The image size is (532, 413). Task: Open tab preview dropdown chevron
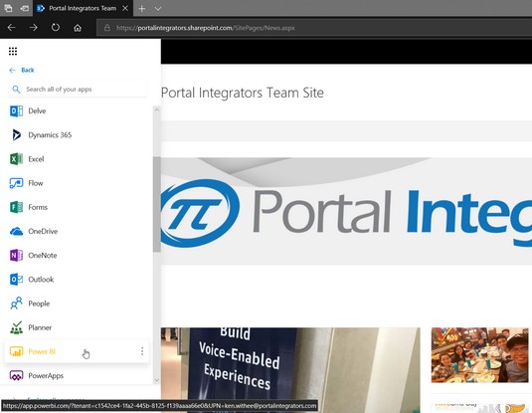tap(158, 9)
